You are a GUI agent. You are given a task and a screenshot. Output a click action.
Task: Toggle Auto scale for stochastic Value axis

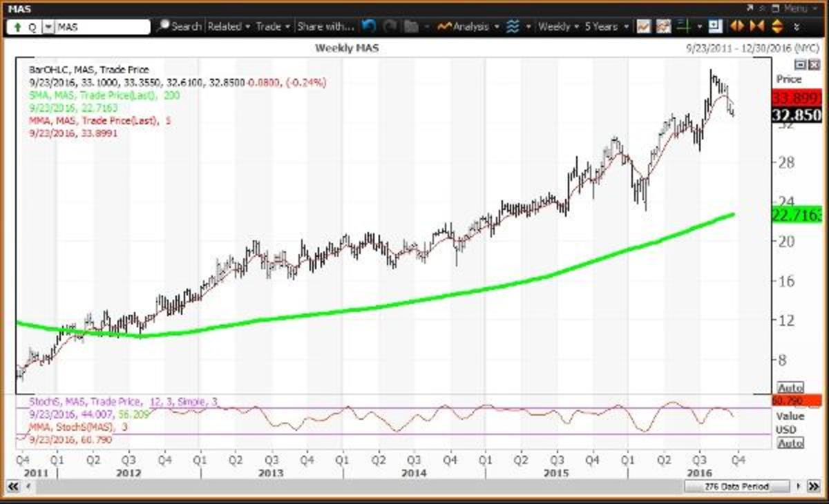point(790,443)
